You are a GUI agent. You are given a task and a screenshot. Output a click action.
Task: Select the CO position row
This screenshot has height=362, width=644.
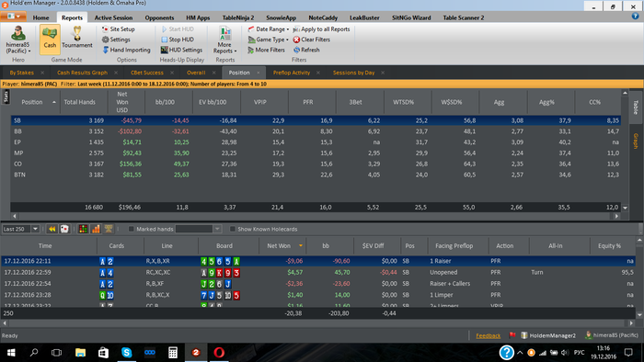(316, 164)
